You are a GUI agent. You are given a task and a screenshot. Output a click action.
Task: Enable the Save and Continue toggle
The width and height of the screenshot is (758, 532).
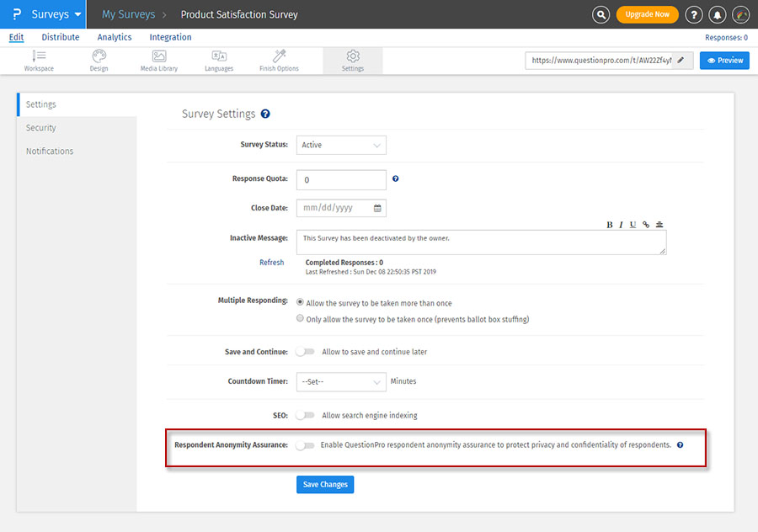(304, 352)
